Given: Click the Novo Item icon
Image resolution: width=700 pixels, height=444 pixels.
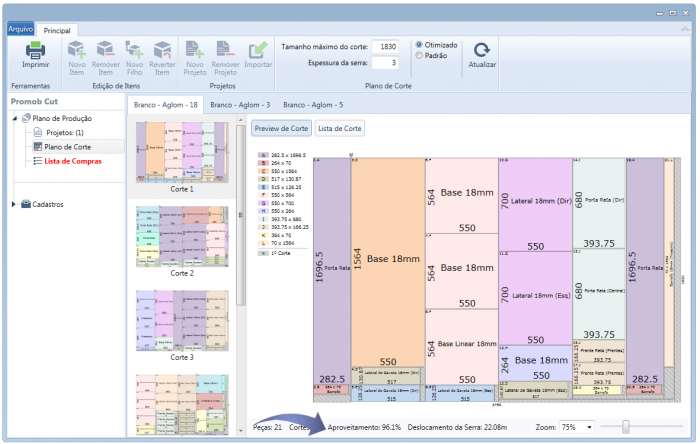Looking at the screenshot, I should (x=77, y=50).
